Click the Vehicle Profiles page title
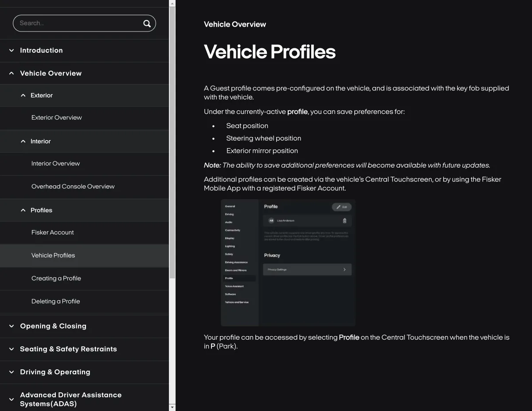The image size is (532, 411). 270,52
